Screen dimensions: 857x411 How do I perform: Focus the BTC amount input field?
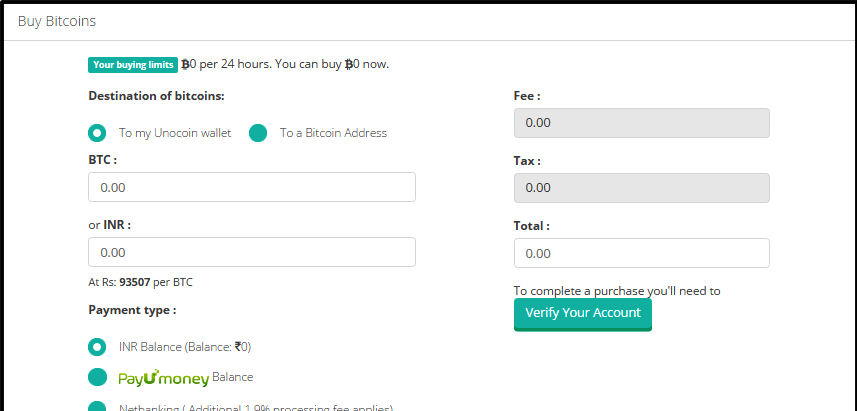click(x=252, y=187)
